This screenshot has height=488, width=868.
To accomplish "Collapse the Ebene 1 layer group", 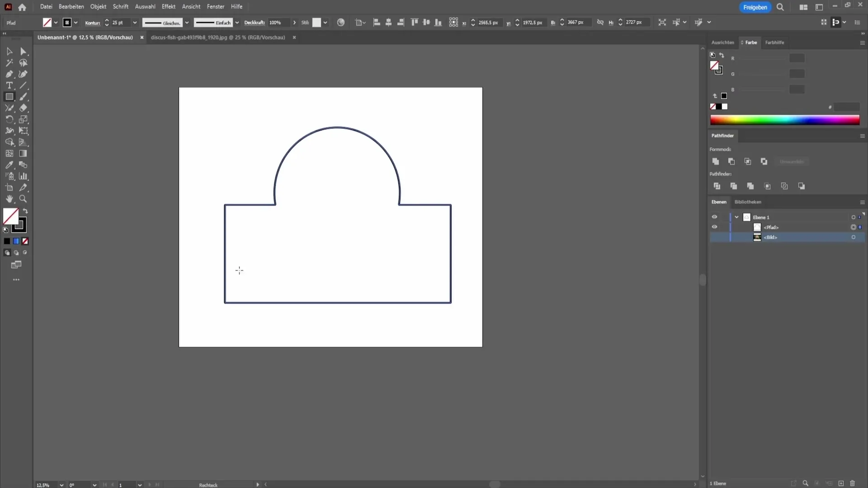I will (736, 217).
